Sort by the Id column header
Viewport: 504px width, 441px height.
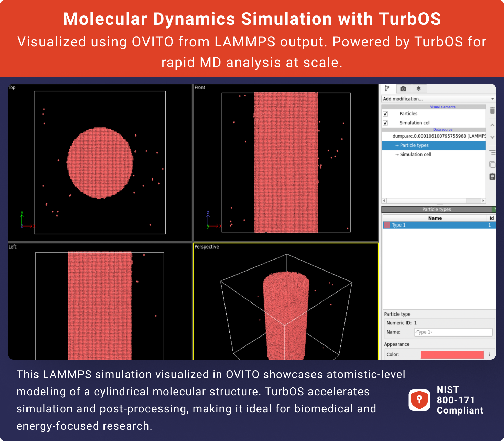tap(491, 218)
